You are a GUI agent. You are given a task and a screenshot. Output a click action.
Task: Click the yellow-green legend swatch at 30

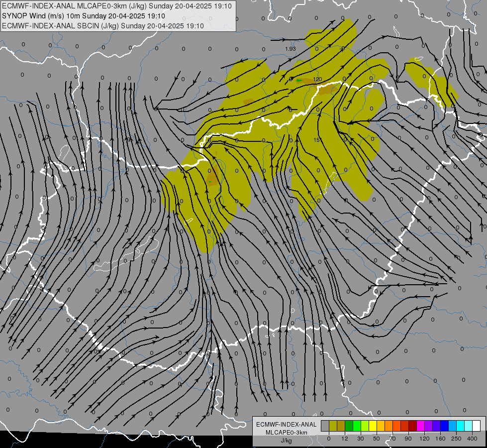click(x=365, y=426)
